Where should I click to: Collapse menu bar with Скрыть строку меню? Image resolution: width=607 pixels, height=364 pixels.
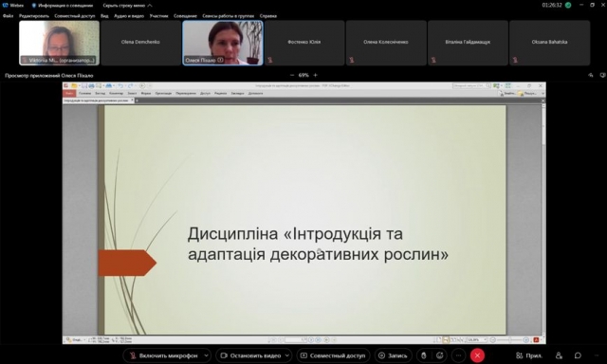pyautogui.click(x=127, y=6)
